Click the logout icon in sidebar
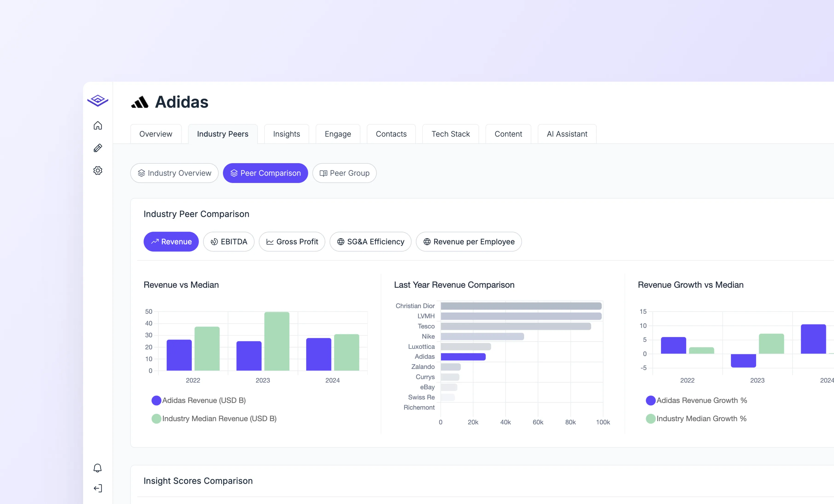Screen dimensions: 834x504 click(x=98, y=489)
